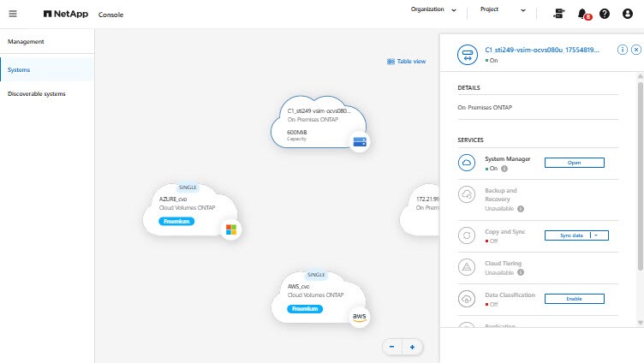Click the help question mark icon
This screenshot has width=644, height=363.
pos(605,14)
